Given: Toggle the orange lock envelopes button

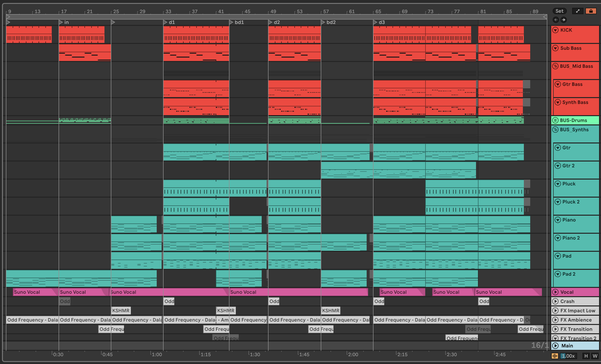Looking at the screenshot, I should click(591, 11).
